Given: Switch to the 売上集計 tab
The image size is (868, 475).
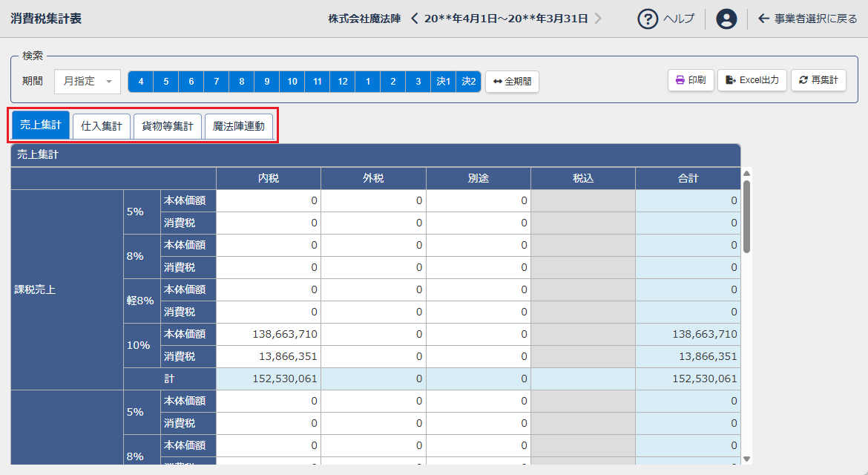Looking at the screenshot, I should (41, 125).
